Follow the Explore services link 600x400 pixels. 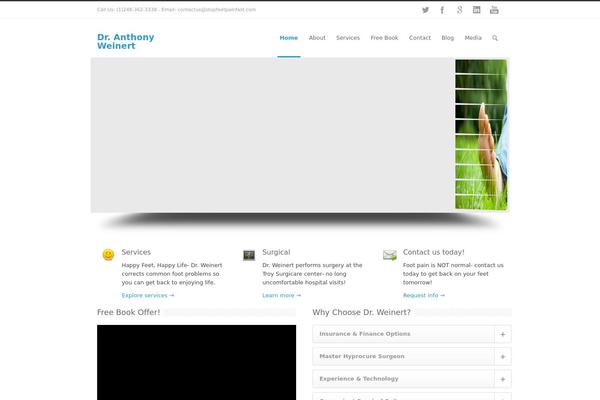(148, 296)
